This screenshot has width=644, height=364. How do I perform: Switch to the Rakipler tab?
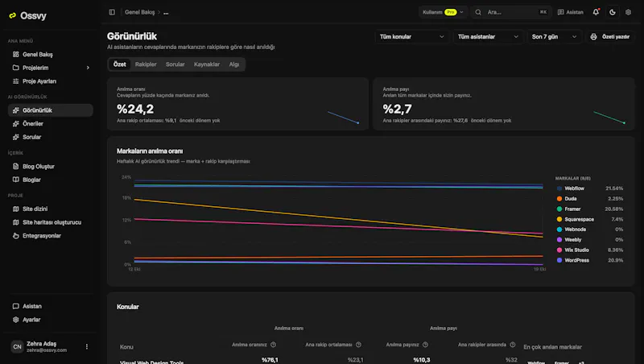click(x=146, y=64)
